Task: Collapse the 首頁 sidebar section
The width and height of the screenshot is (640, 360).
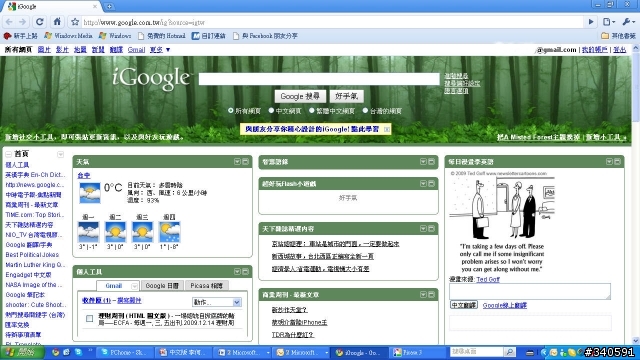Action: click(x=9, y=154)
